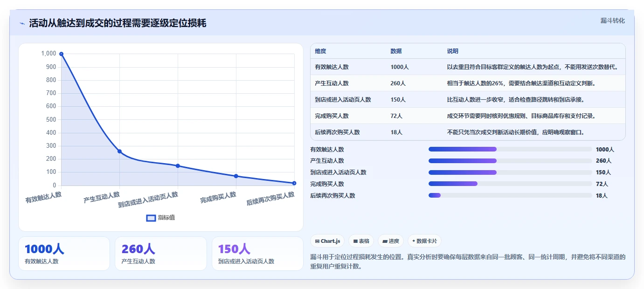Click the 72人 cell in the table
The width and height of the screenshot is (644, 289).
pyautogui.click(x=396, y=116)
